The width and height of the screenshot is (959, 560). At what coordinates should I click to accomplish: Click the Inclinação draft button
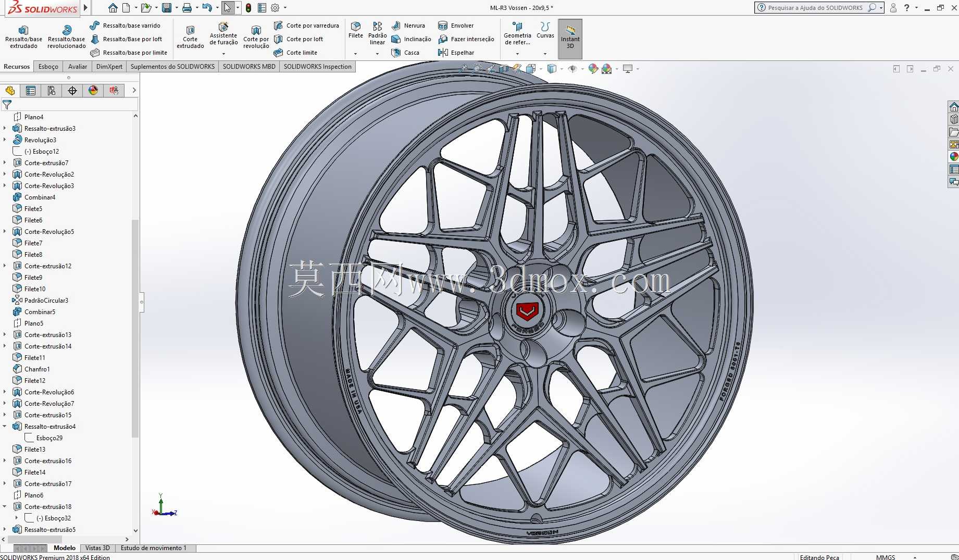coord(412,39)
